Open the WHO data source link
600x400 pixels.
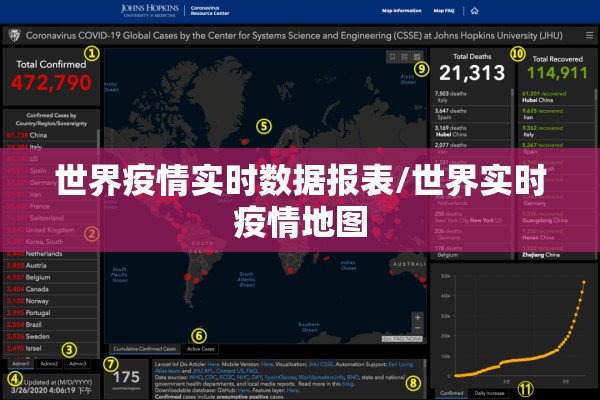pos(196,377)
